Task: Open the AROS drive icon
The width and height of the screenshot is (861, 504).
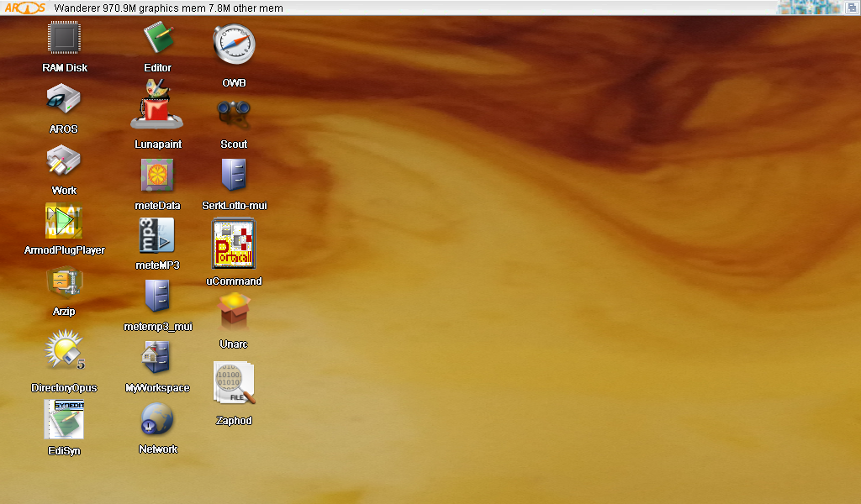Action: 64,99
